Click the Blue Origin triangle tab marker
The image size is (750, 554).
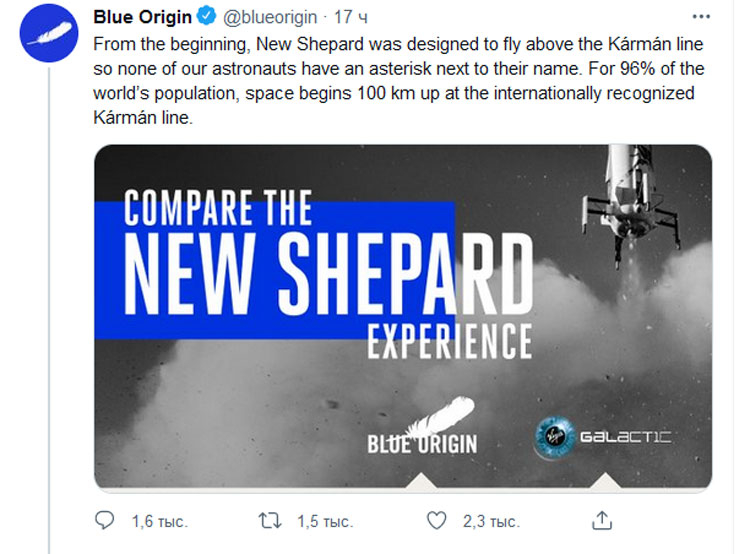coord(420,481)
